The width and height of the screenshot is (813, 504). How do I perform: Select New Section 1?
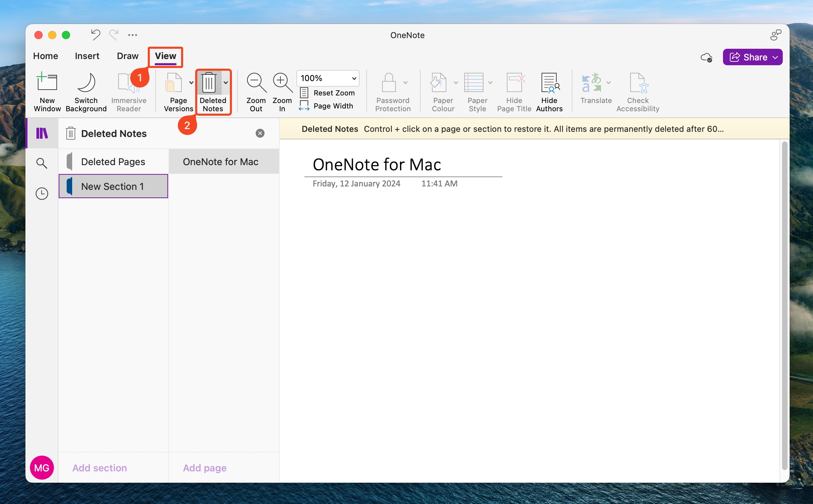[113, 186]
